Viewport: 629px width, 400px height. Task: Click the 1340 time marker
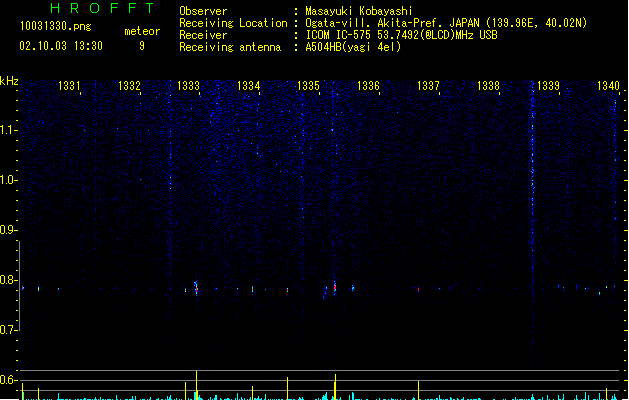[608, 86]
